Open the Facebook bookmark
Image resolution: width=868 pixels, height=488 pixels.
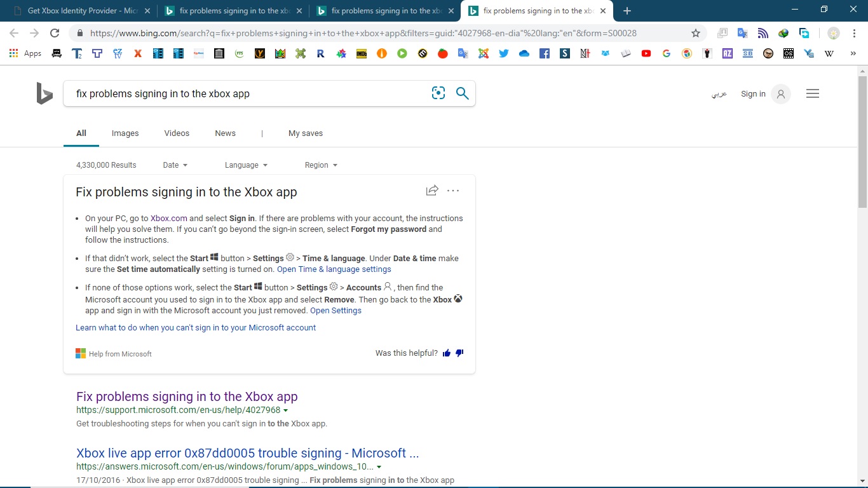[x=545, y=54]
